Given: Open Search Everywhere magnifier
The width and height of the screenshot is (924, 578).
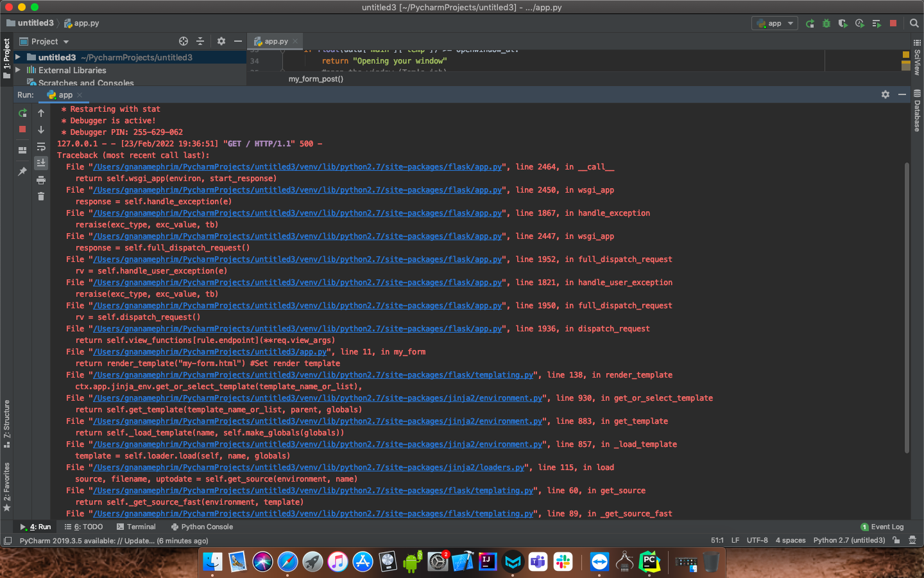Looking at the screenshot, I should coord(914,23).
